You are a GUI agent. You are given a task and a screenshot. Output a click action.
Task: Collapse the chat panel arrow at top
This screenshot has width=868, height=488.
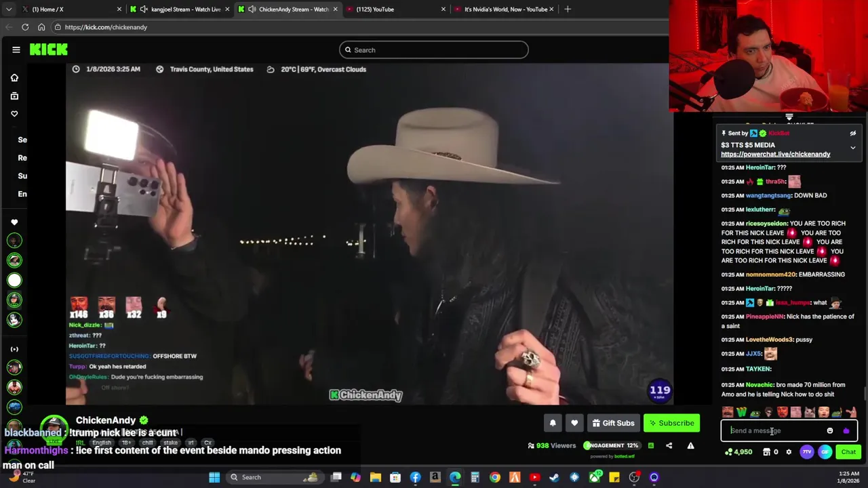(x=789, y=117)
